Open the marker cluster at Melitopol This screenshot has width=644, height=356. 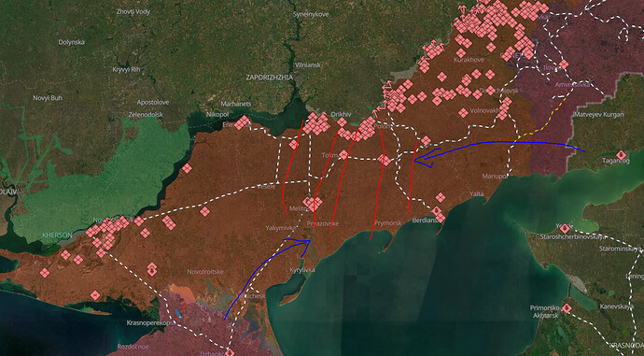[313, 203]
